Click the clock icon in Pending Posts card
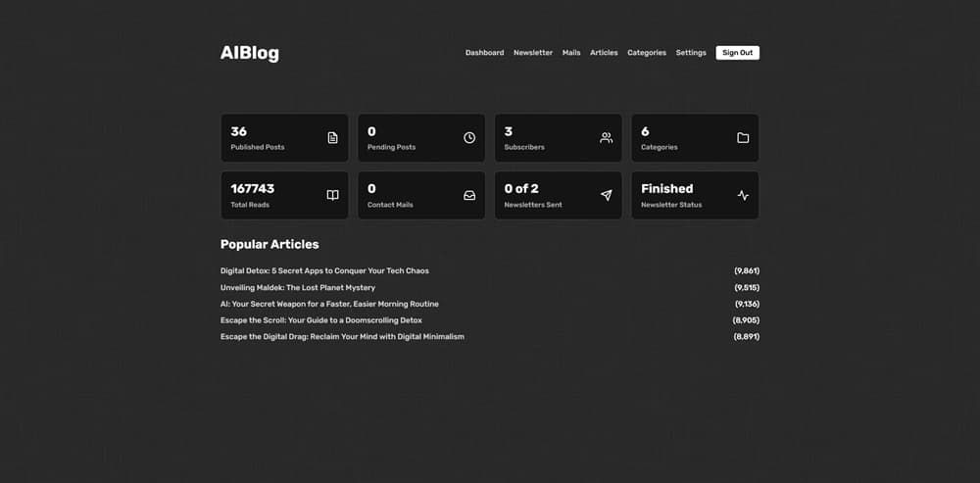The width and height of the screenshot is (980, 483). pos(469,138)
